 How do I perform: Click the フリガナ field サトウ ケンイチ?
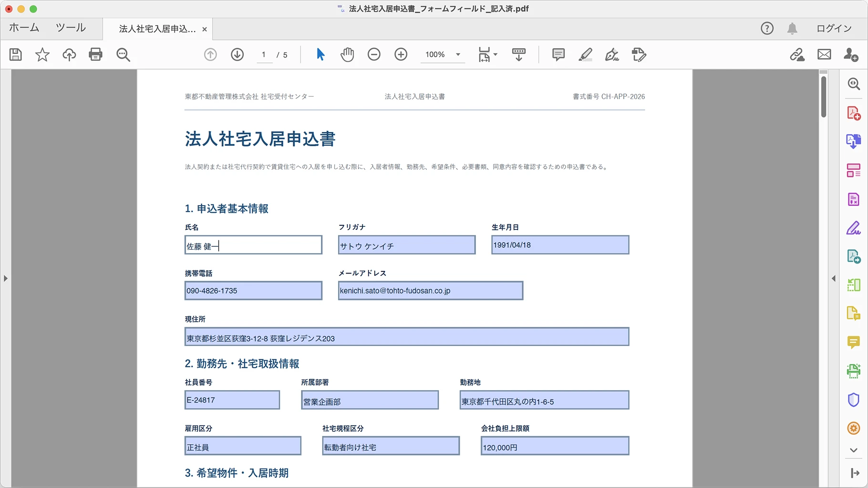[407, 245]
